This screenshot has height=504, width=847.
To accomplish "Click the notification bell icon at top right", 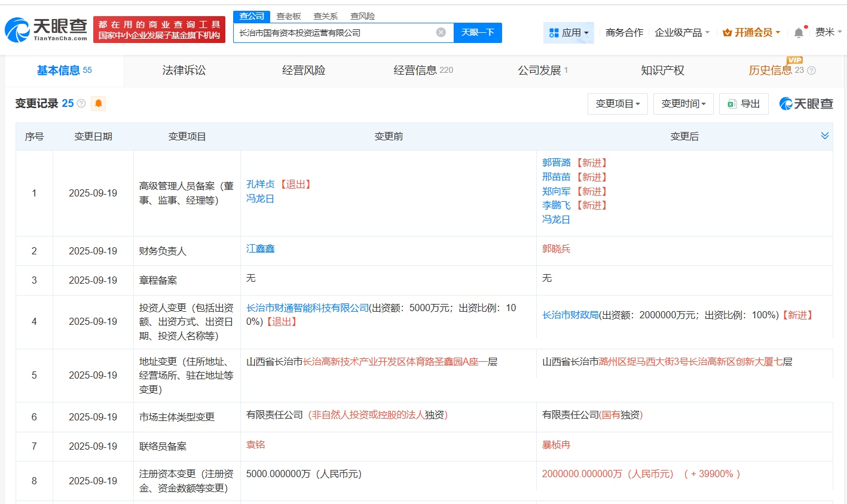I will [x=797, y=32].
